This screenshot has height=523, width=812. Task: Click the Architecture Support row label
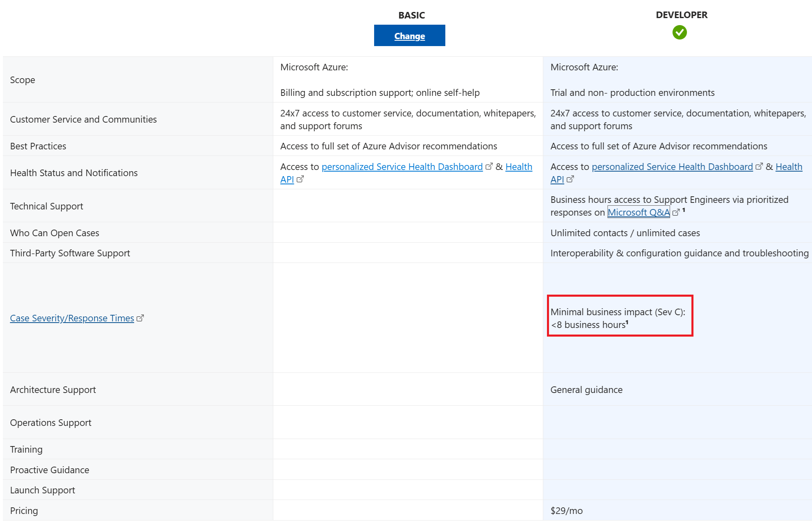point(53,390)
